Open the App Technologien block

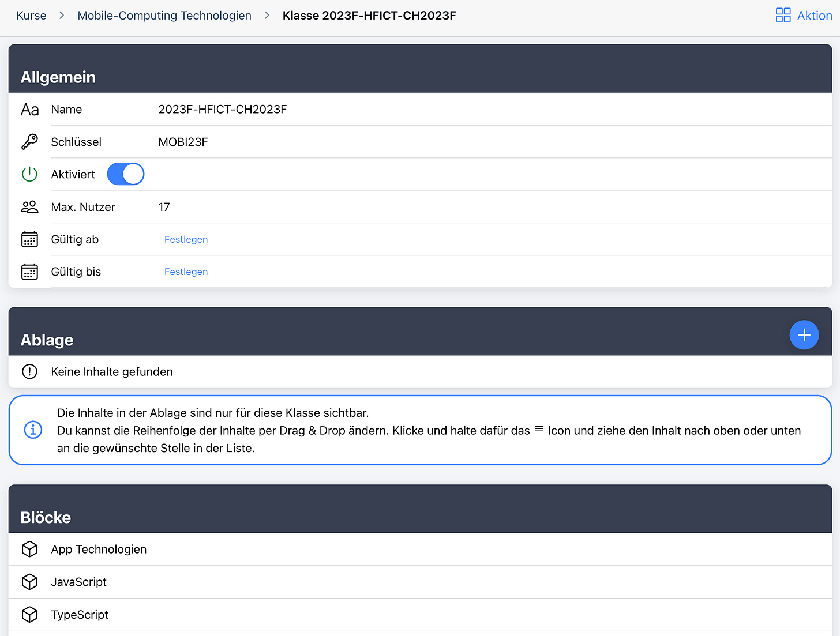point(420,550)
